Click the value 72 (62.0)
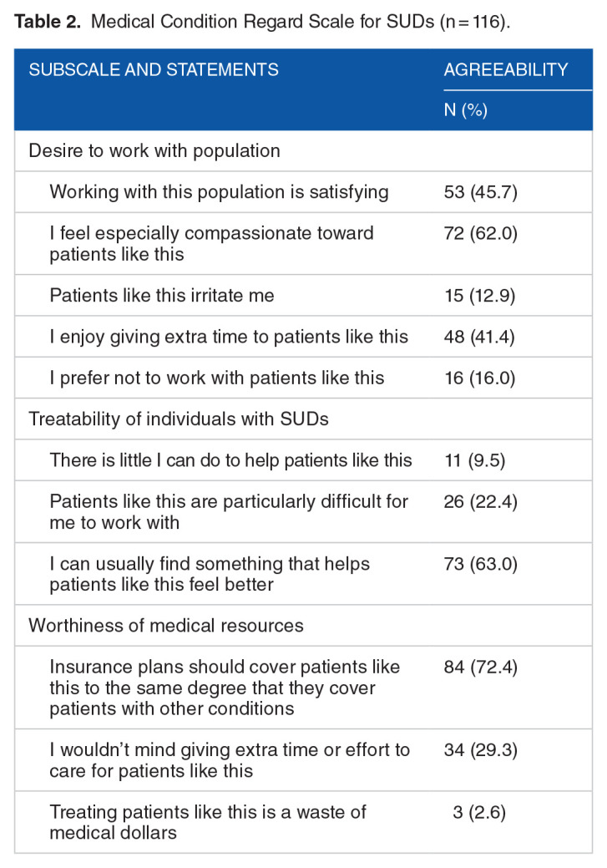The width and height of the screenshot is (607, 868). tap(481, 233)
